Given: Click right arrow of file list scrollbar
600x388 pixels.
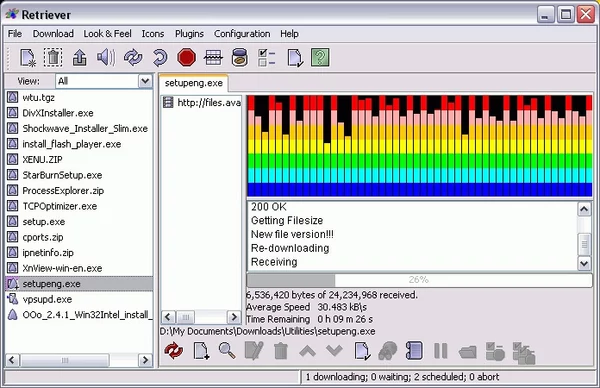Looking at the screenshot, I should [145, 360].
